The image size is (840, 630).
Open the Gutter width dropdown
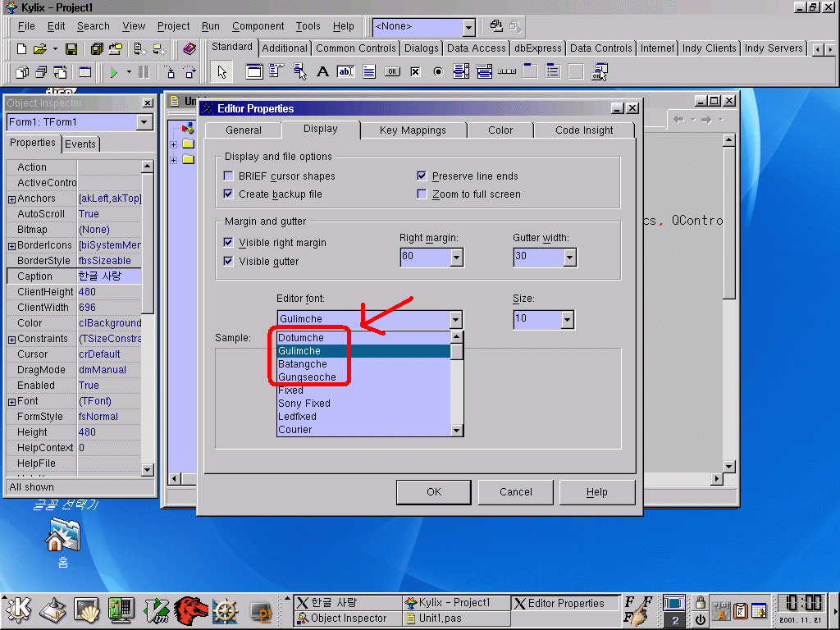point(569,258)
